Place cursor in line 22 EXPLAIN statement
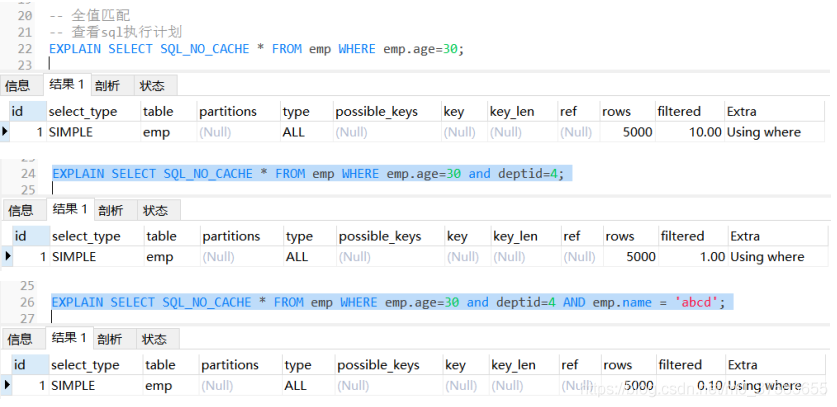 (256, 49)
